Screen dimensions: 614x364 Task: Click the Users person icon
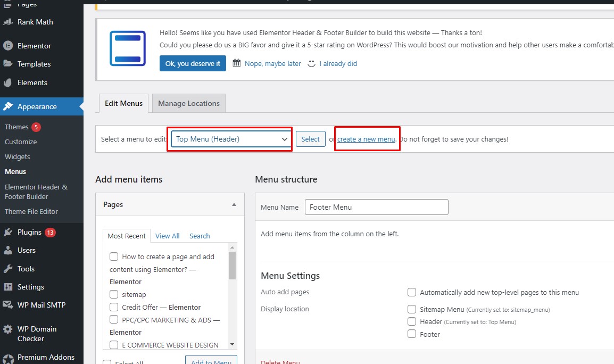[x=8, y=250]
